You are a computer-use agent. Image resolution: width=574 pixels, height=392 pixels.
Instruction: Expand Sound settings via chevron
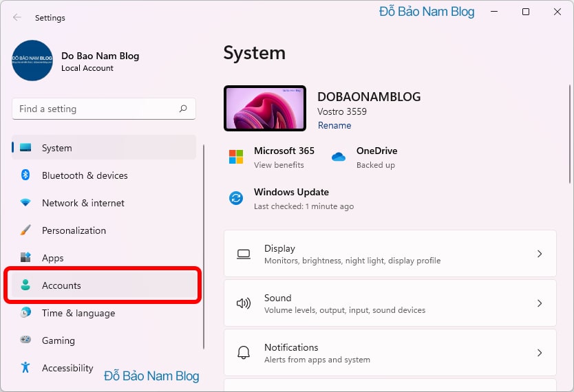[x=539, y=303]
